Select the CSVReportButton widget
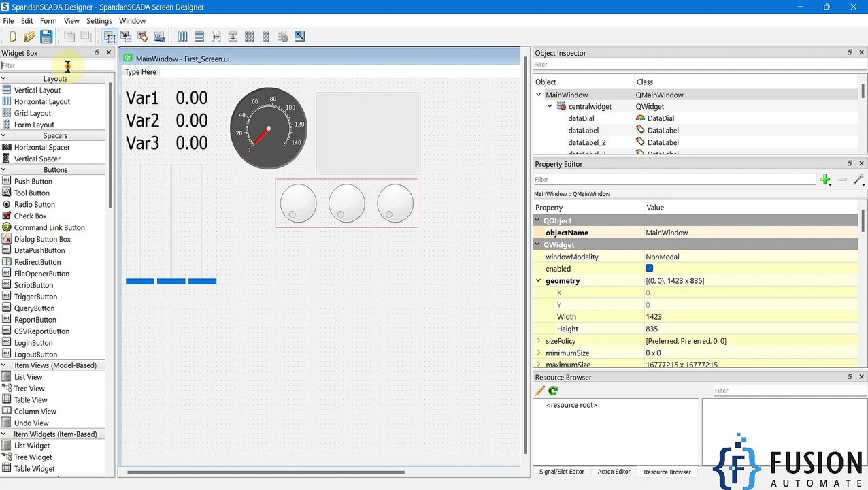This screenshot has height=490, width=868. pos(41,331)
